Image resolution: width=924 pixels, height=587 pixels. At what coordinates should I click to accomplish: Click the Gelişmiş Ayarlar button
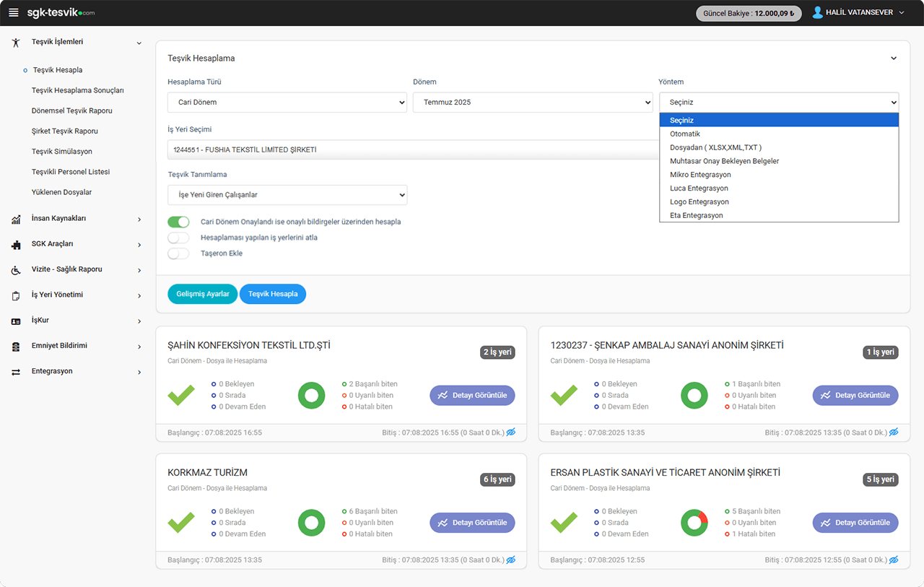[202, 294]
